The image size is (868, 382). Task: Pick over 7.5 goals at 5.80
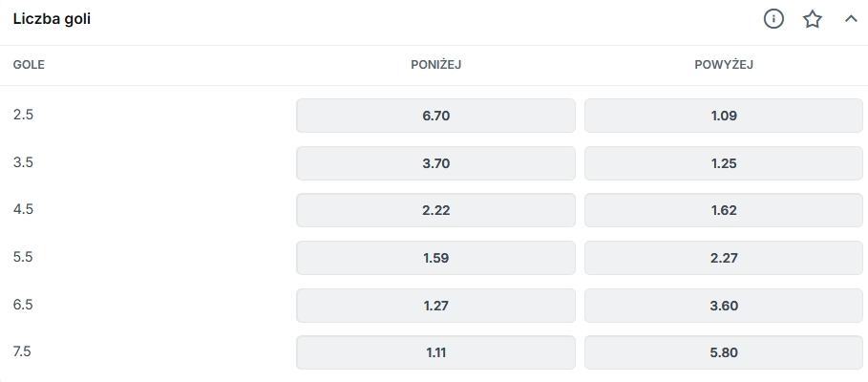pos(724,352)
